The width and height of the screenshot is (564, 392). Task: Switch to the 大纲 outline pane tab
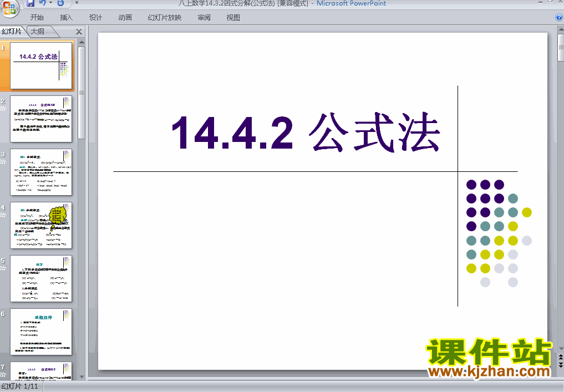click(38, 32)
